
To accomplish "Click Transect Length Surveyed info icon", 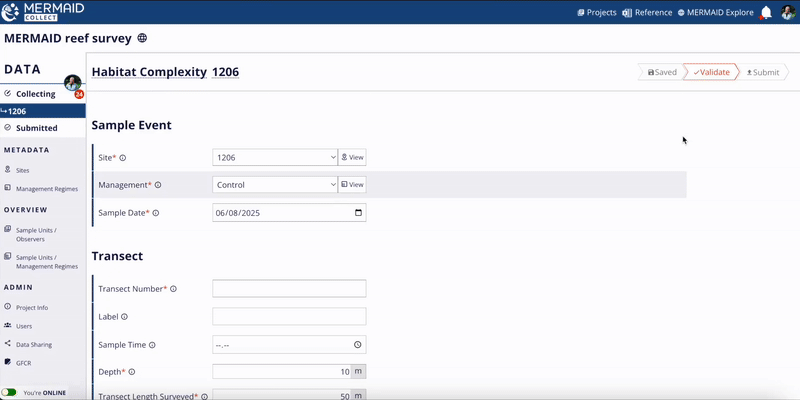I will pyautogui.click(x=204, y=396).
